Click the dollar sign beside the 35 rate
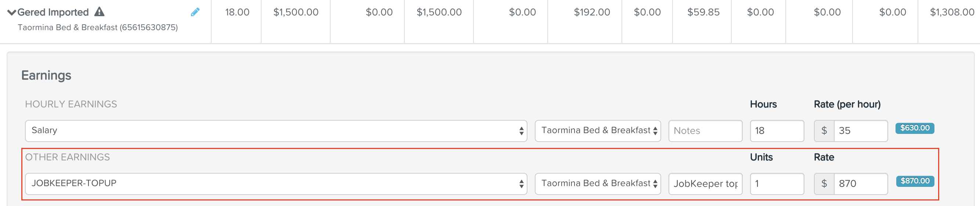This screenshot has width=980, height=206. coord(824,131)
